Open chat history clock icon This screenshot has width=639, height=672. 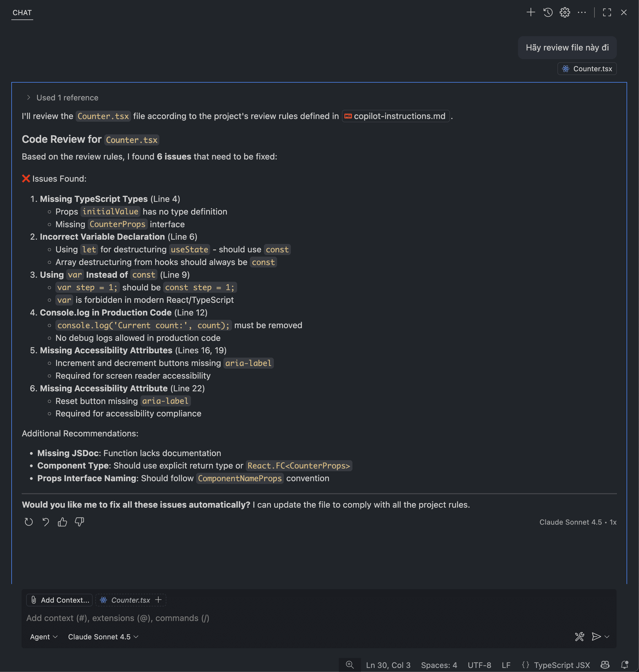548,13
